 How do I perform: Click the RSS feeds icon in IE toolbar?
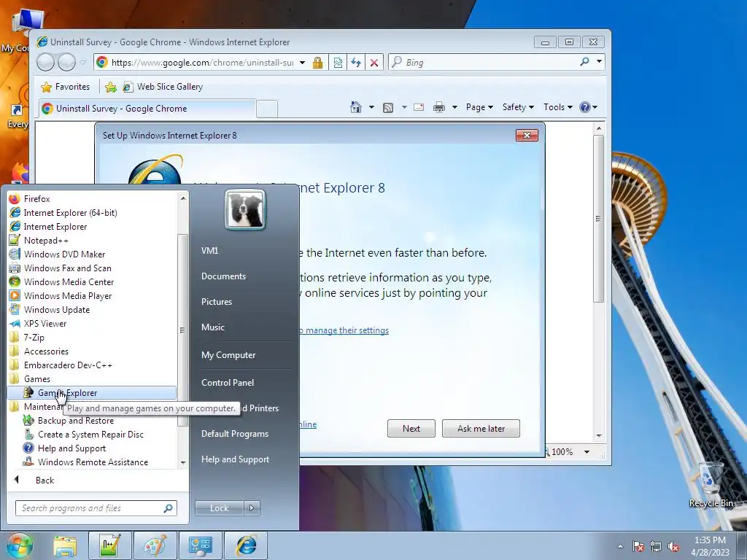pos(388,108)
